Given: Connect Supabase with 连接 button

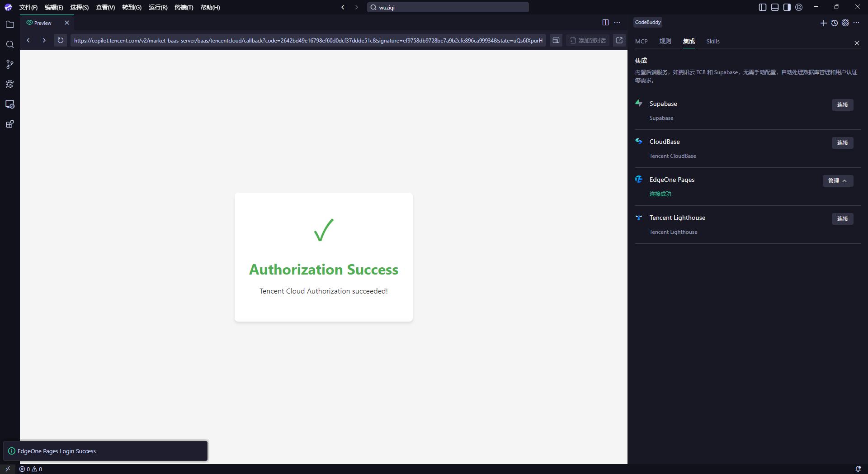Looking at the screenshot, I should pyautogui.click(x=842, y=105).
